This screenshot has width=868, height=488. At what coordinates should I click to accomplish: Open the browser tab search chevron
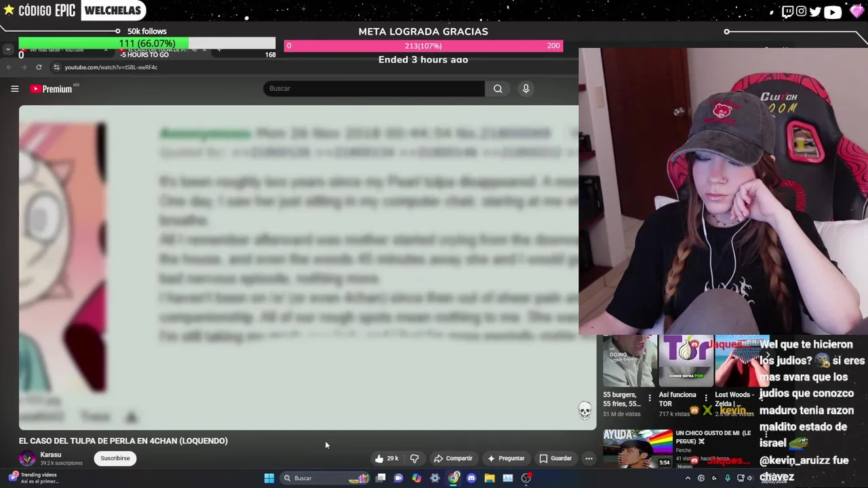pyautogui.click(x=7, y=49)
